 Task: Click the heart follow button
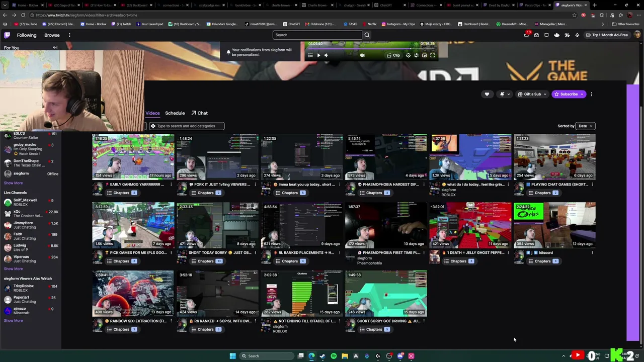pos(487,94)
